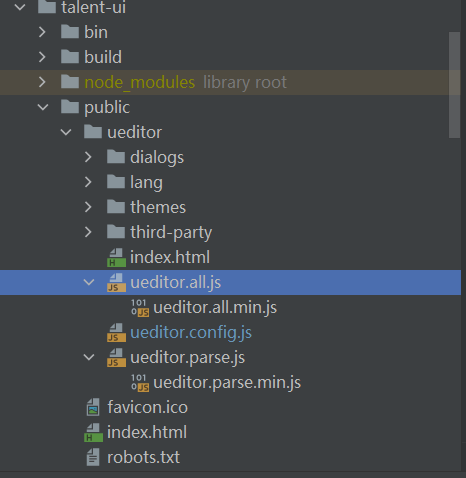Image resolution: width=466 pixels, height=478 pixels.
Task: Collapse the talent-ui root folder
Action: [x=20, y=7]
